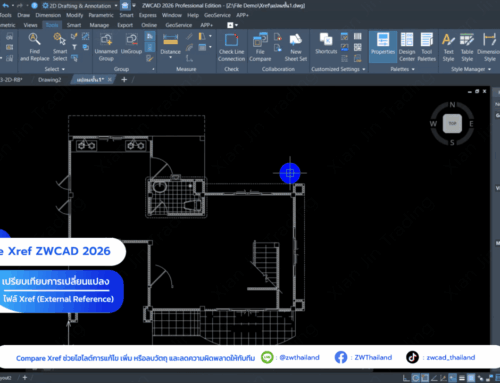500x383 pixels.
Task: Click the round blue icon beside the redo arrow
Action: click(34, 6)
